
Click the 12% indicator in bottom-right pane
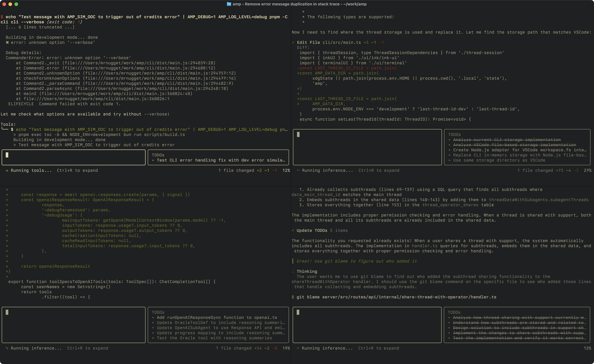(588, 348)
